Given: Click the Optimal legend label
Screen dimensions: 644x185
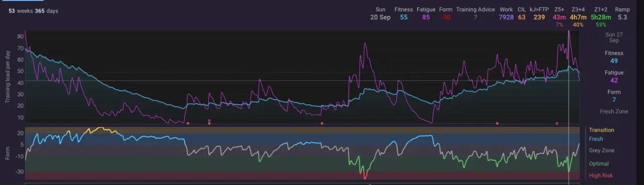Looking at the screenshot, I should 599,164.
